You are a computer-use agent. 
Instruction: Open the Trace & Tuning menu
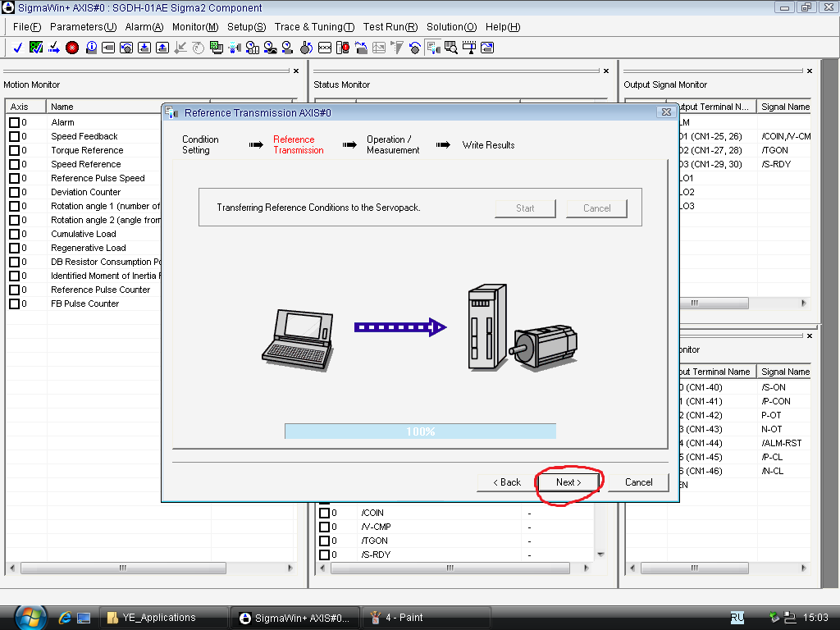tap(314, 27)
